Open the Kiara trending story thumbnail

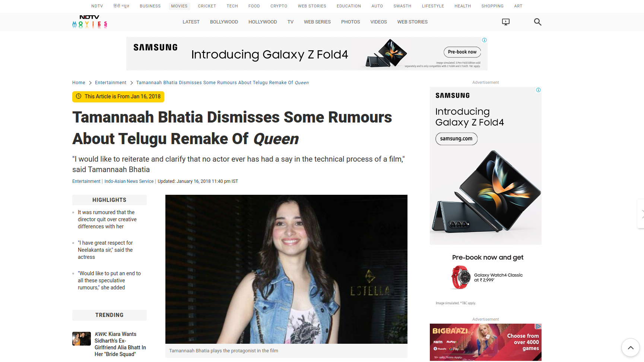pos(82,339)
